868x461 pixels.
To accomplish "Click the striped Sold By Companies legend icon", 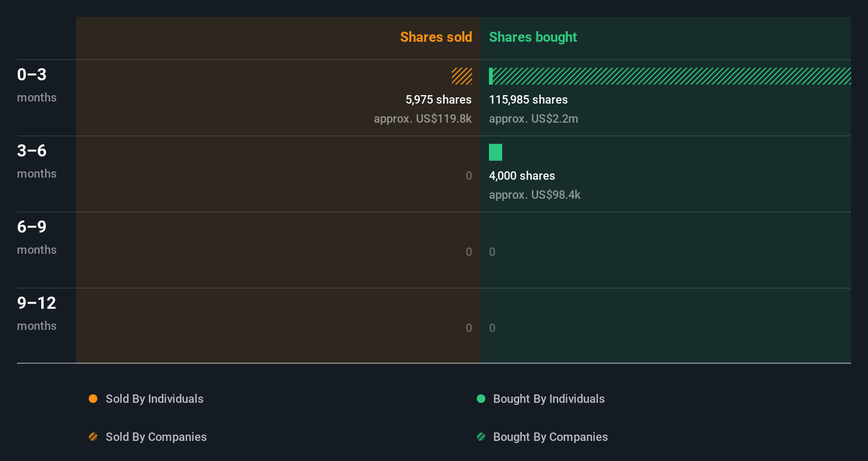I will pos(93,437).
